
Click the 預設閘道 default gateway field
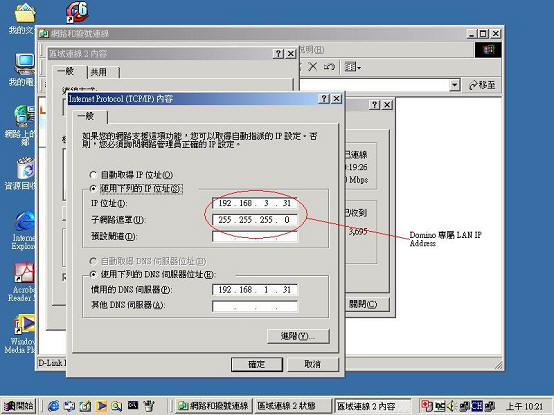pos(254,236)
